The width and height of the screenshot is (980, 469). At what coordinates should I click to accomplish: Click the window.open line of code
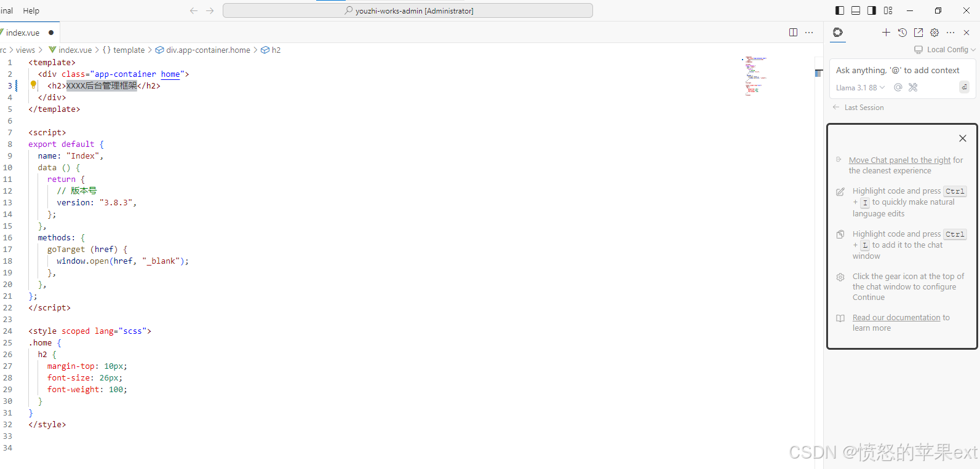tap(122, 261)
